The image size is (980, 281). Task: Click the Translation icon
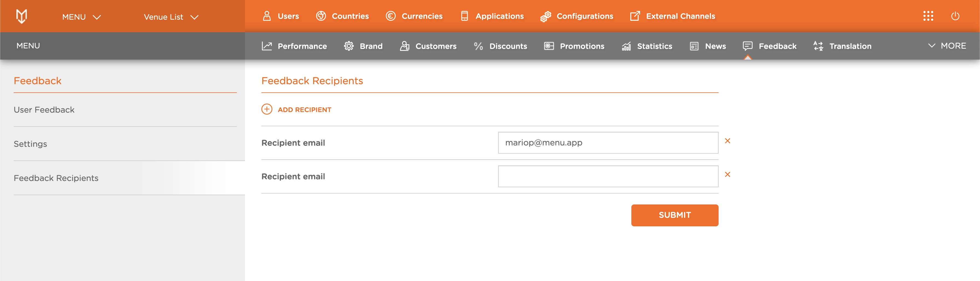click(x=818, y=46)
